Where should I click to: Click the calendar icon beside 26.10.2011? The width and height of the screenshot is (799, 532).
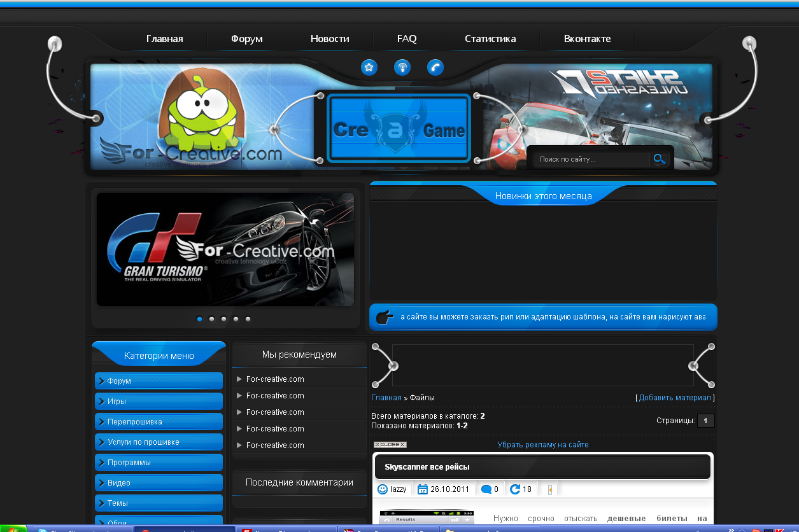423,489
